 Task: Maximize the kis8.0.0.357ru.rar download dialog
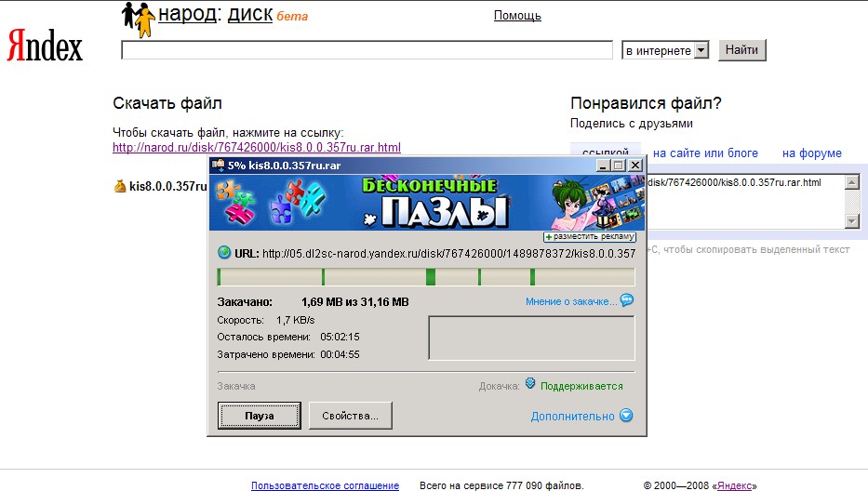(x=619, y=165)
